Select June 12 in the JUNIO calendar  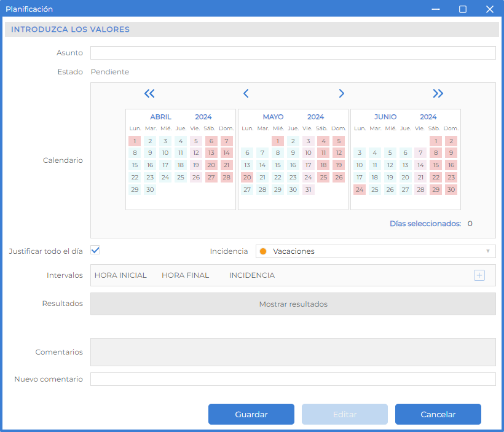[x=390, y=165]
